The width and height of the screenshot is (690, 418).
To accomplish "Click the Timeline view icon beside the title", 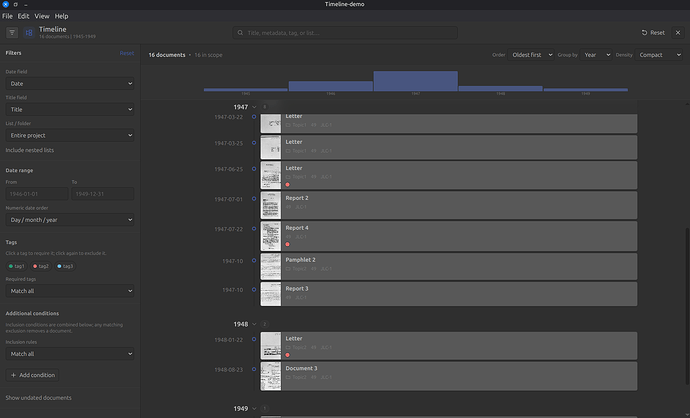I will 29,33.
